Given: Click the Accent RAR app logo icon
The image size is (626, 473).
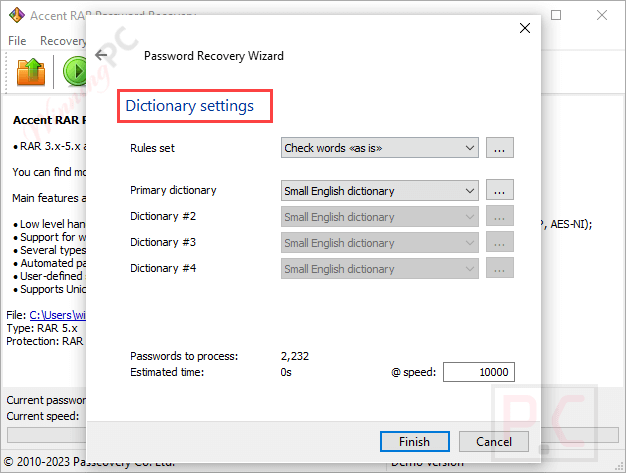Looking at the screenshot, I should 17,15.
